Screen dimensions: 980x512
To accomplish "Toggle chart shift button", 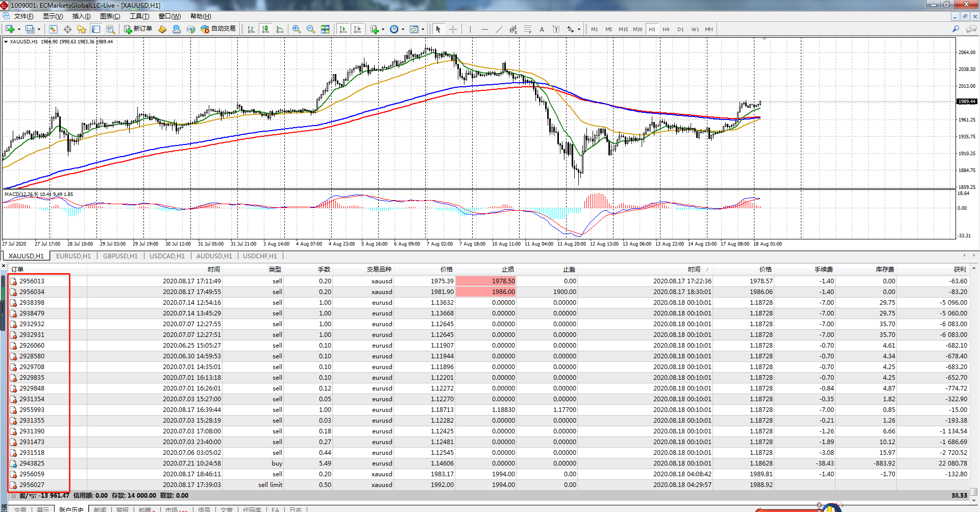I will point(357,29).
